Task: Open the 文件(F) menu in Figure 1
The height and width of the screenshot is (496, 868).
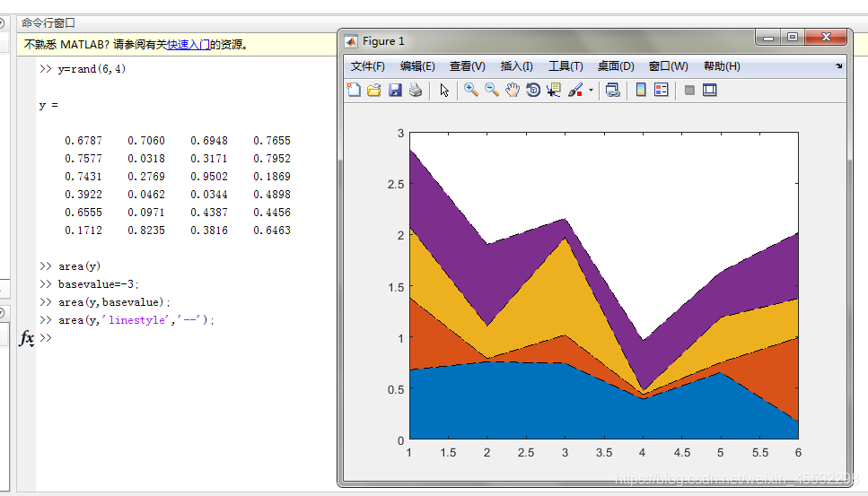Action: pos(367,66)
